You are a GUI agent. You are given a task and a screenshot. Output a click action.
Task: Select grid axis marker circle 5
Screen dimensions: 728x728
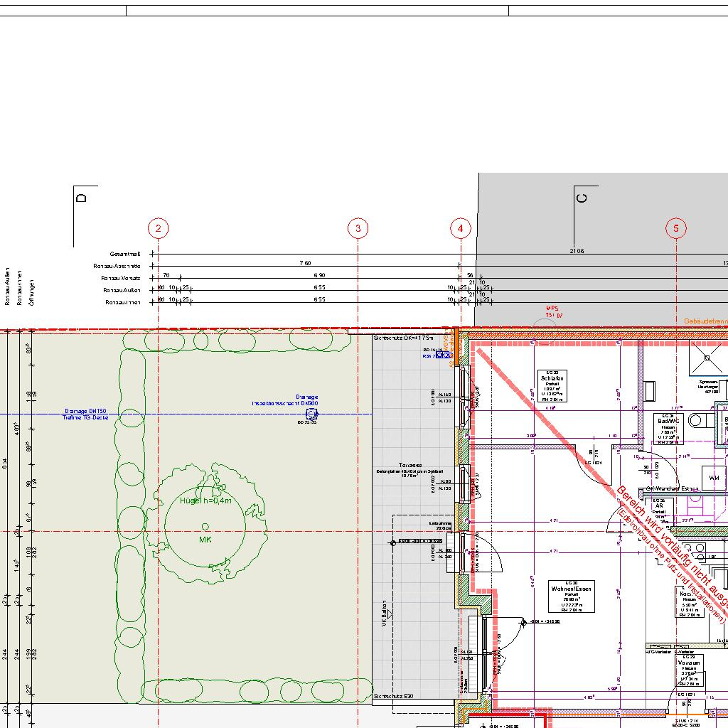(x=676, y=228)
